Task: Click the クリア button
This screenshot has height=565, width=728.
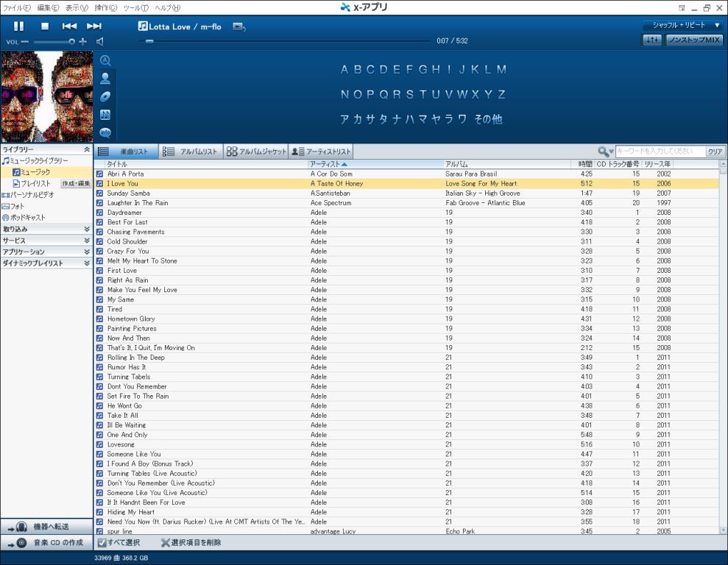Action: click(x=715, y=152)
